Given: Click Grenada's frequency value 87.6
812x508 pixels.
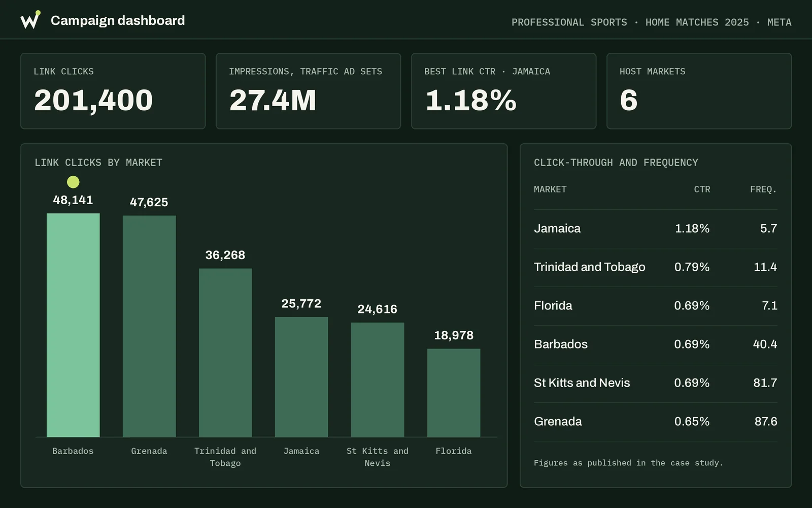Looking at the screenshot, I should click(x=766, y=422).
